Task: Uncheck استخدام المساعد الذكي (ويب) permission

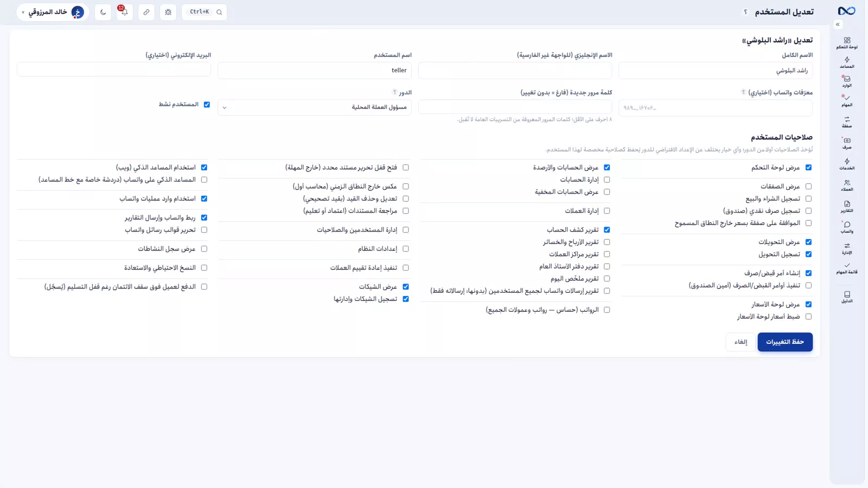Action: coord(204,168)
